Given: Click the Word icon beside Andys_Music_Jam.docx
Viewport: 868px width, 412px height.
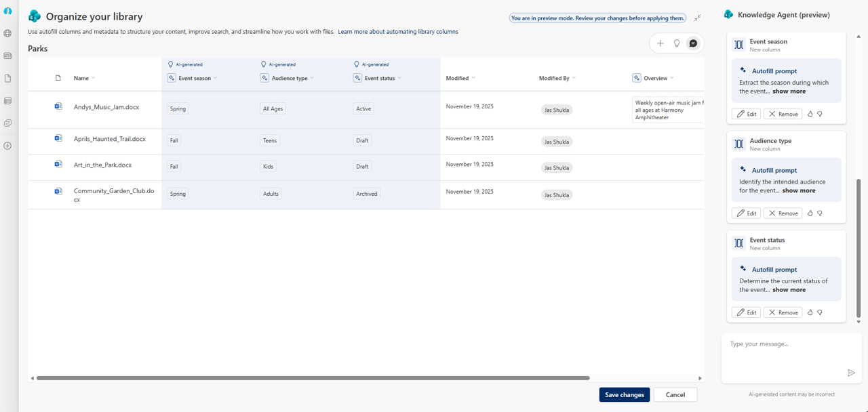Looking at the screenshot, I should [58, 106].
